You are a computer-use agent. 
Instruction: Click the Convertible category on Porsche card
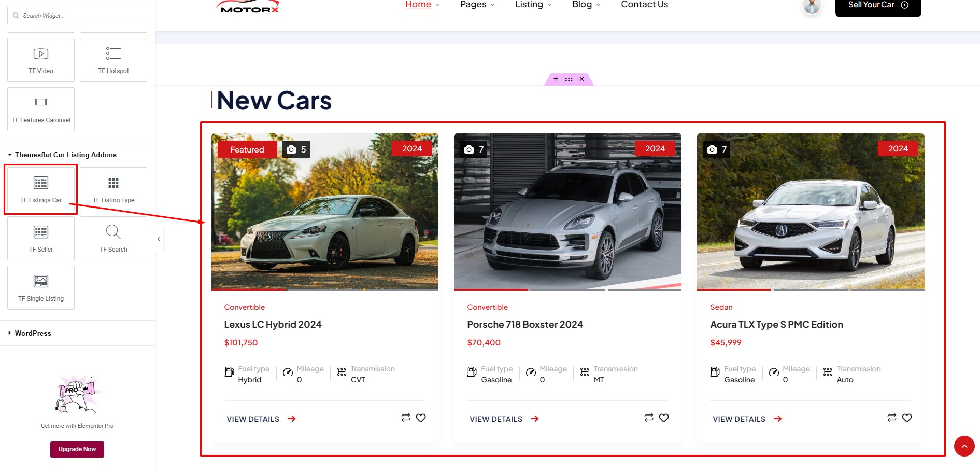click(487, 307)
